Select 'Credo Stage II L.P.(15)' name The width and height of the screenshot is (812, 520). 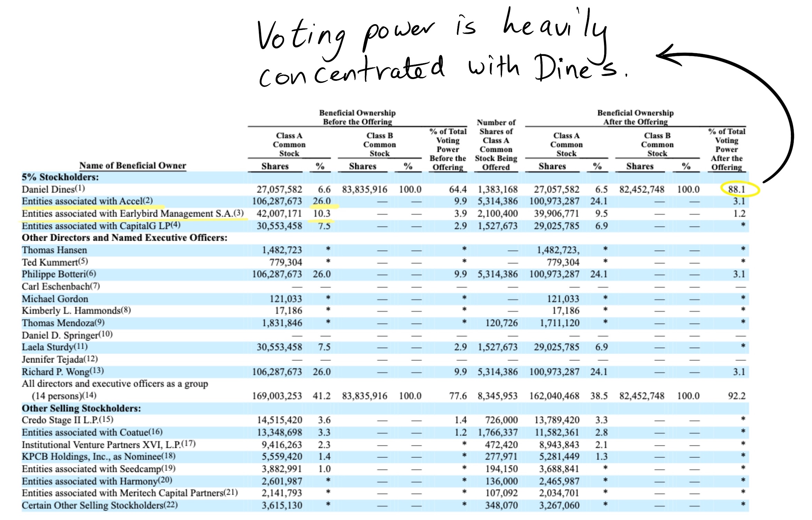tap(67, 420)
